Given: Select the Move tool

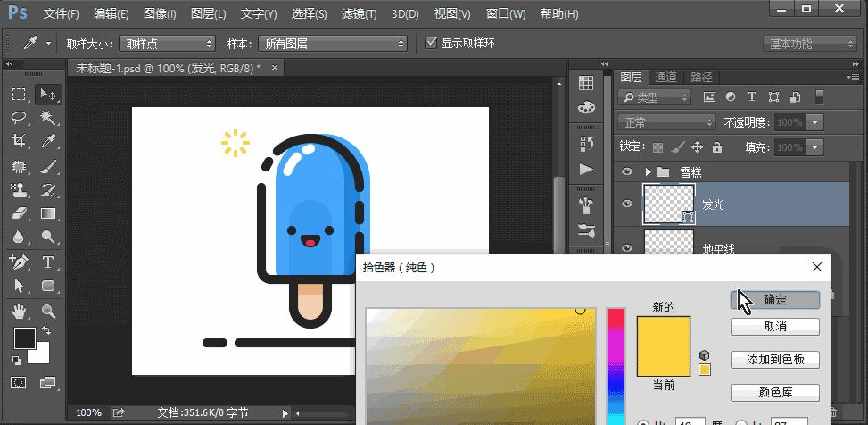Looking at the screenshot, I should point(49,95).
